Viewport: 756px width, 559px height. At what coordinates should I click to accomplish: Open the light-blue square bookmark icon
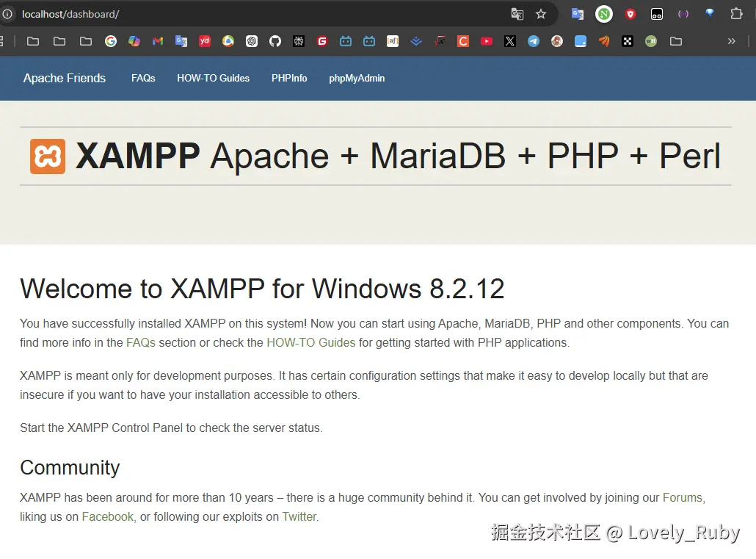point(581,41)
